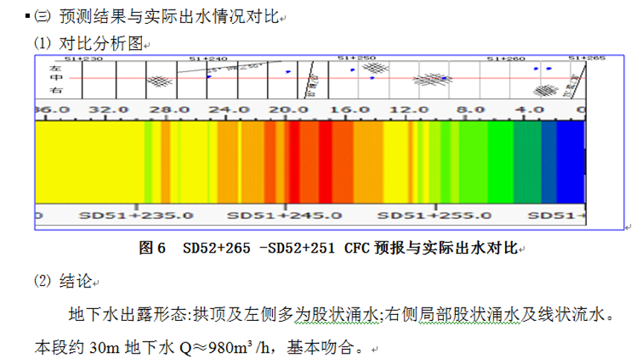Select the embedded CFC comparison figure
This screenshot has width=641, height=364.
pyautogui.click(x=329, y=142)
